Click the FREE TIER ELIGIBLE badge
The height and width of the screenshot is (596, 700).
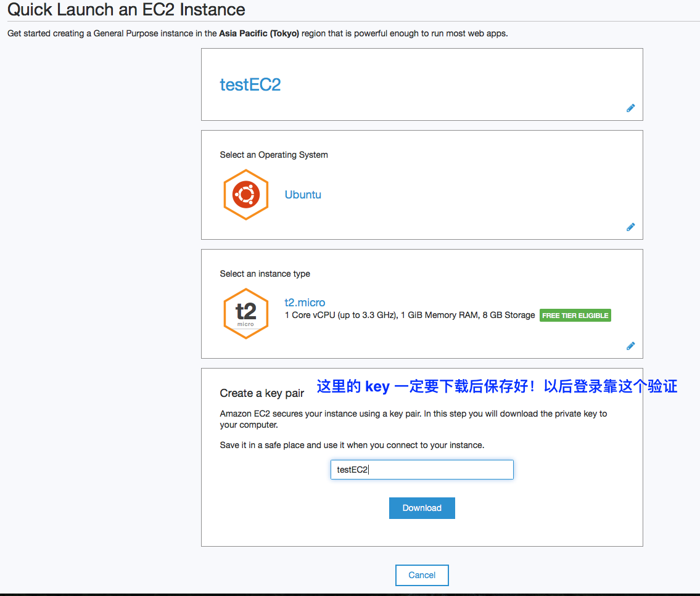tap(575, 316)
